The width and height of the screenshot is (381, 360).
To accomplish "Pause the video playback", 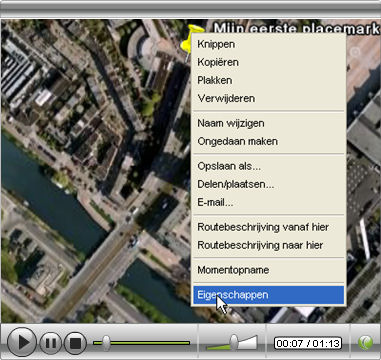I will coord(51,343).
